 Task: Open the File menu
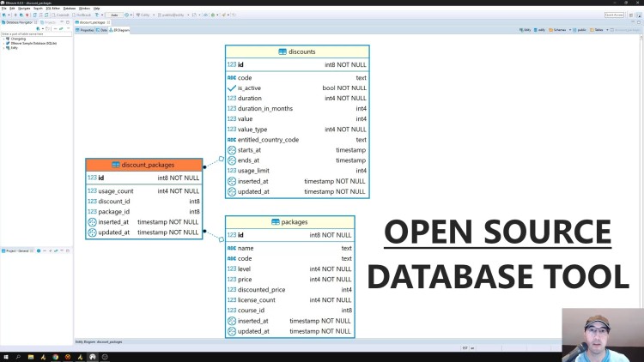click(x=3, y=9)
